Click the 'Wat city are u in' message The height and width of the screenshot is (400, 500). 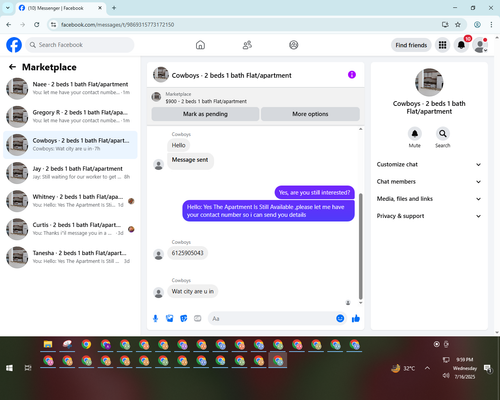[x=193, y=291]
